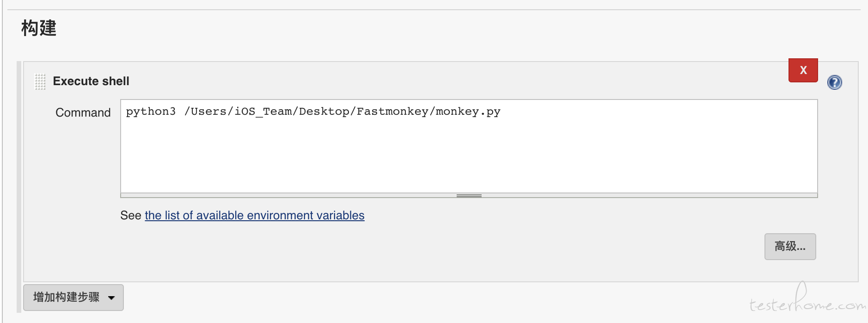Click Desktop in the command path

tap(324, 112)
